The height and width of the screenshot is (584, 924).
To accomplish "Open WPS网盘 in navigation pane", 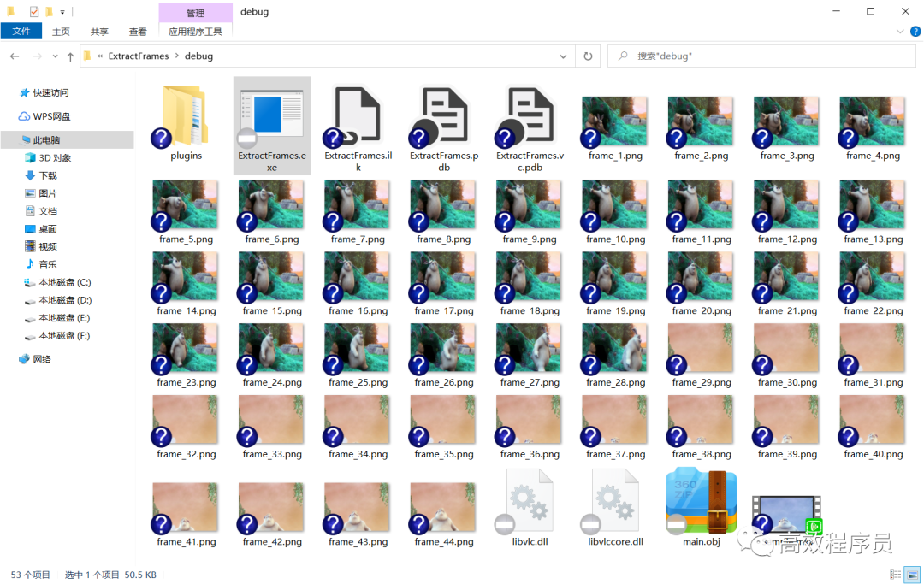I will coord(44,116).
